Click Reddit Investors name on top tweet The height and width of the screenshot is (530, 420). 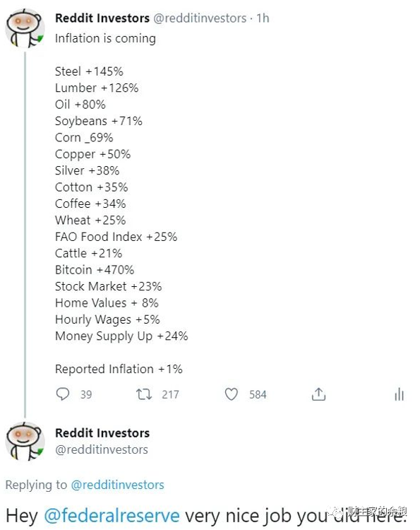pyautogui.click(x=102, y=18)
